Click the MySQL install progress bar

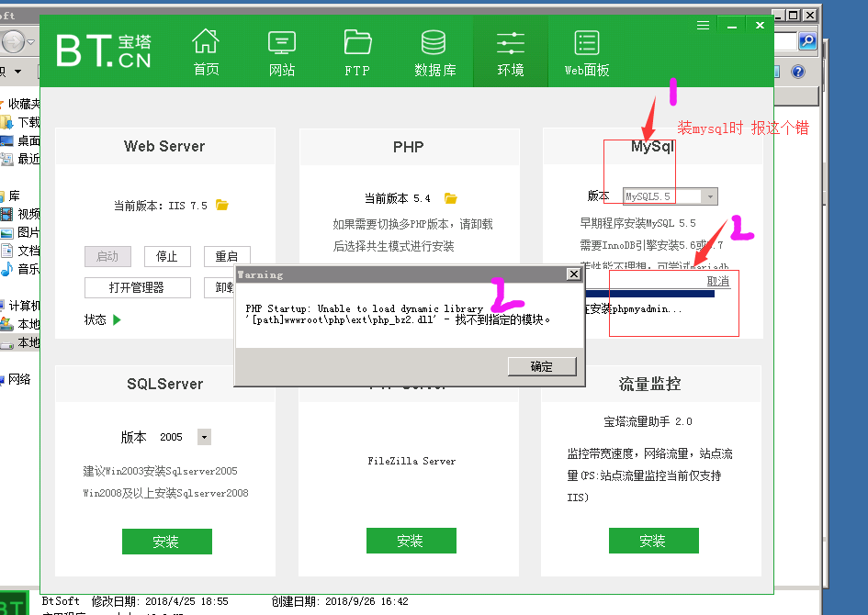point(650,294)
